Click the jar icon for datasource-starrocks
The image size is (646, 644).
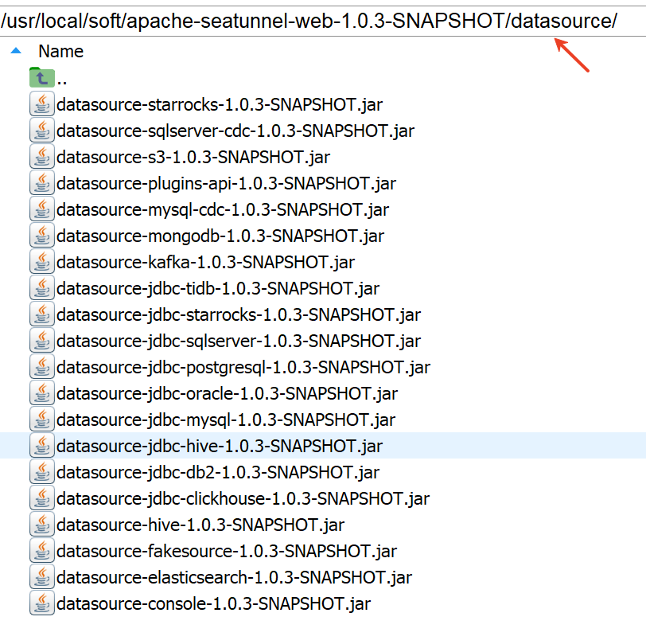[x=42, y=104]
